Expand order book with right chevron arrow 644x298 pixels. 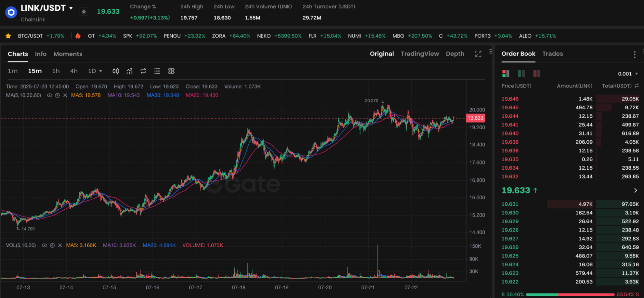pos(635,190)
